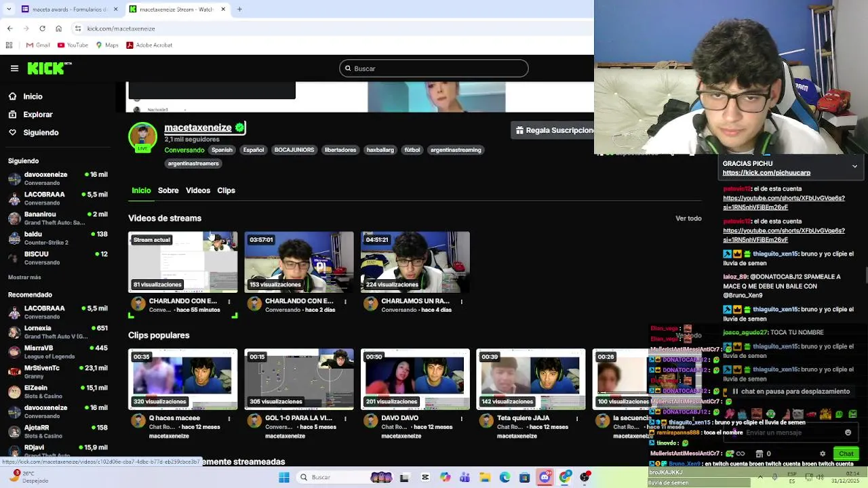868x488 pixels.
Task: Go back with the browser back arrow
Action: pyautogui.click(x=9, y=28)
